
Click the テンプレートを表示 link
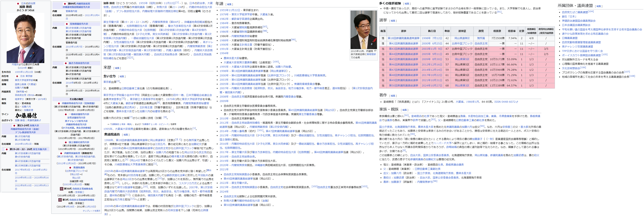coord(91,211)
